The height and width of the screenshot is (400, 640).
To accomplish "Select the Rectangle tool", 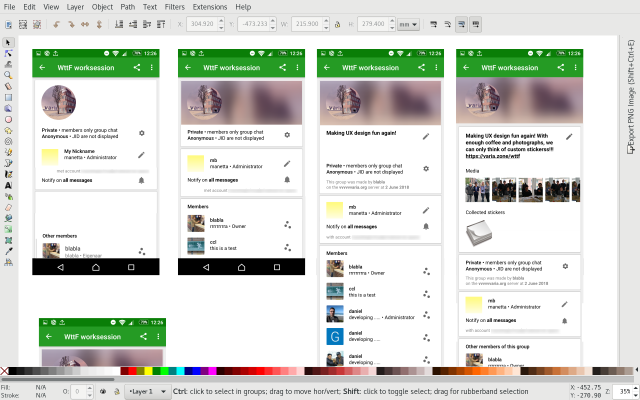I will click(x=8, y=97).
